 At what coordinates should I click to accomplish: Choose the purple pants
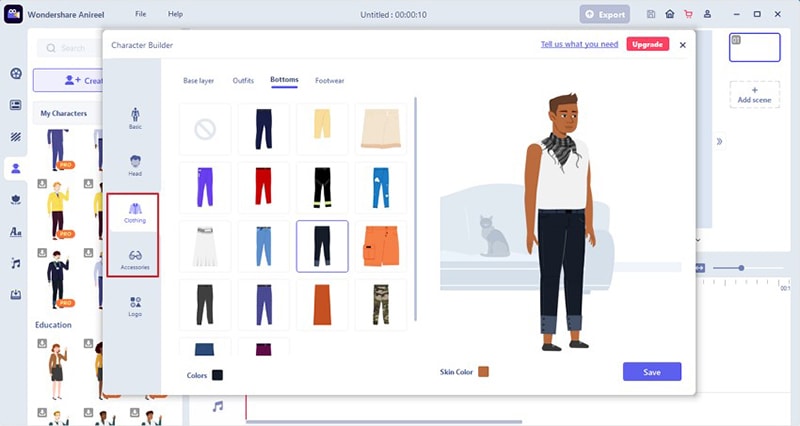tap(205, 187)
